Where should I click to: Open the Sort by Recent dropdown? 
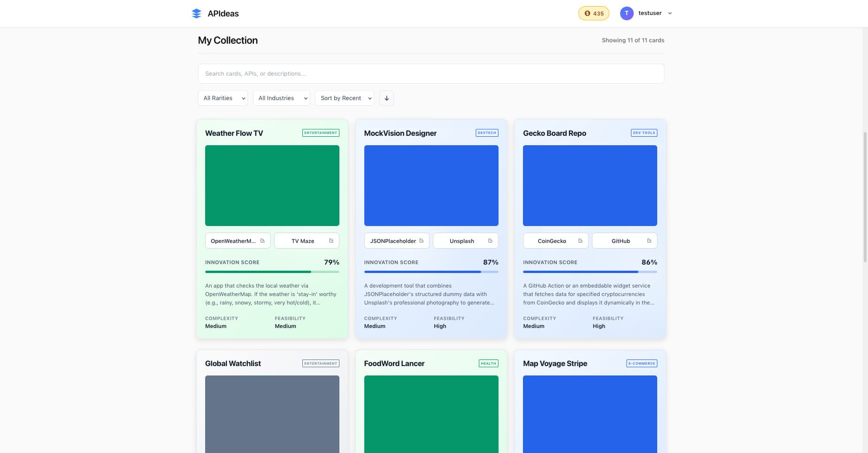pyautogui.click(x=345, y=98)
